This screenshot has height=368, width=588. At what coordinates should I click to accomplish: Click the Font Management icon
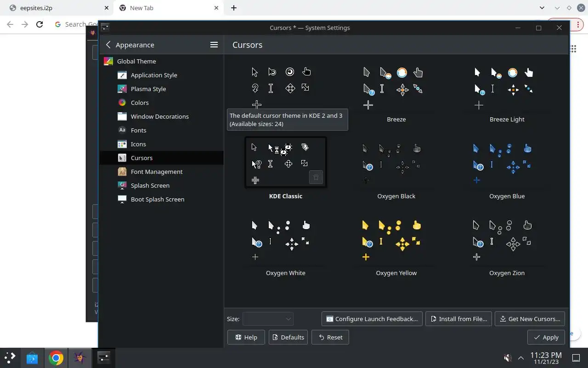[x=122, y=172]
